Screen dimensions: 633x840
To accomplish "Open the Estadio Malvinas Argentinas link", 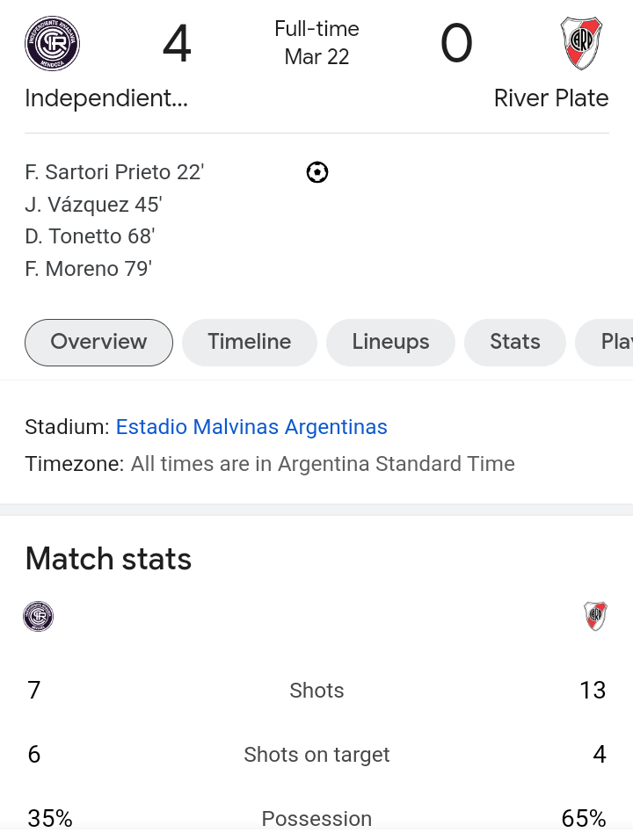I will pyautogui.click(x=251, y=427).
